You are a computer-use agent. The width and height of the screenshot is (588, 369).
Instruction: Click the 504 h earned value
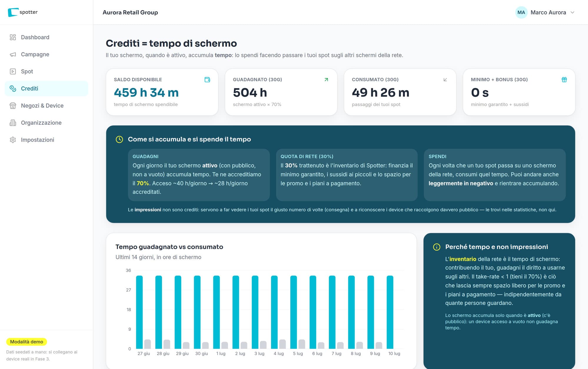(x=250, y=93)
